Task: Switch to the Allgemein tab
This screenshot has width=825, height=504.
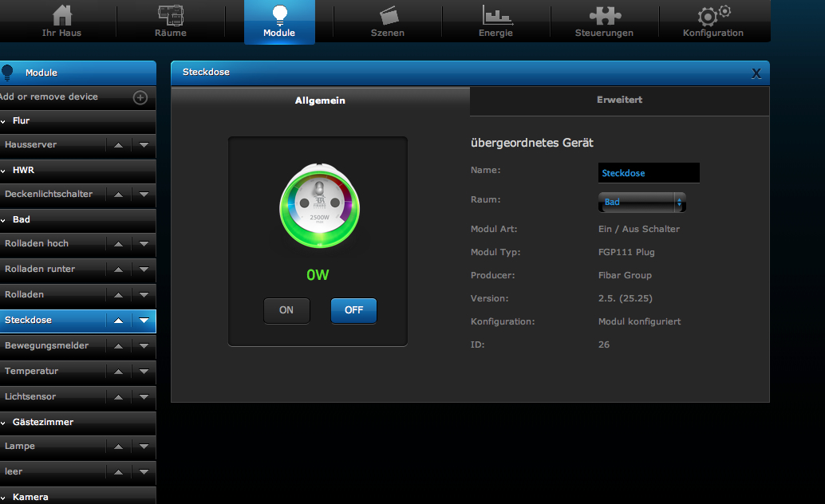Action: [320, 100]
